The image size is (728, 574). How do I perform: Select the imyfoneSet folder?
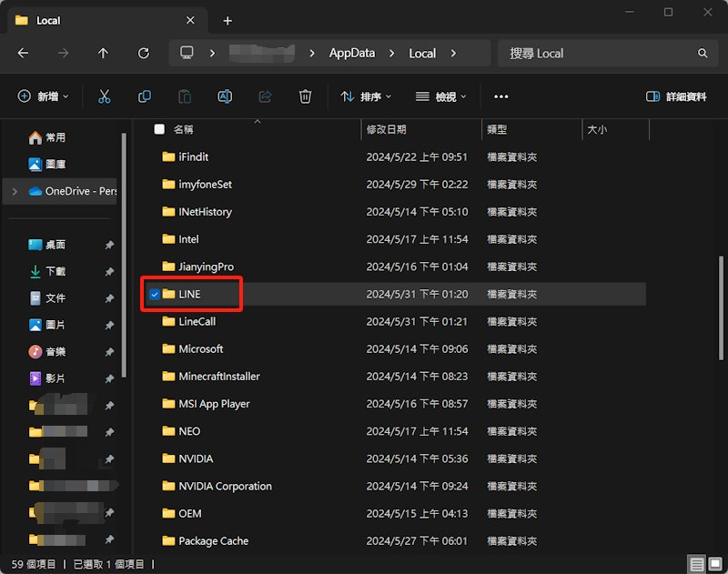coord(206,185)
